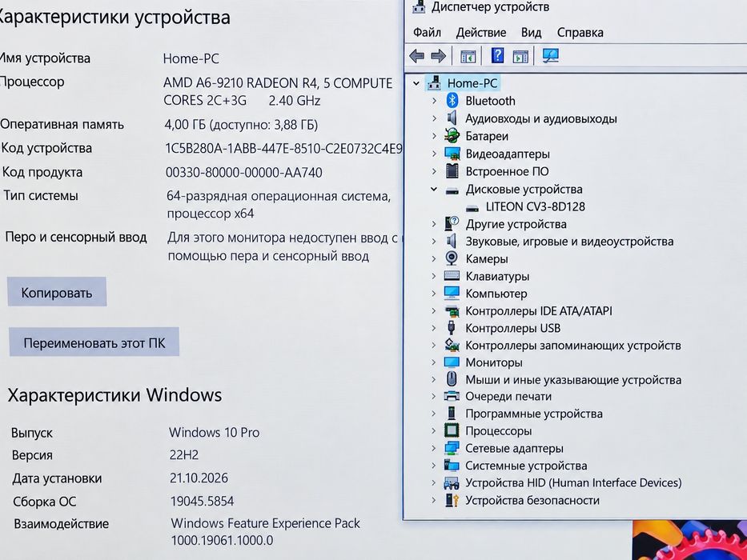747x560 pixels.
Task: Expand the Батареи category
Action: tap(434, 136)
